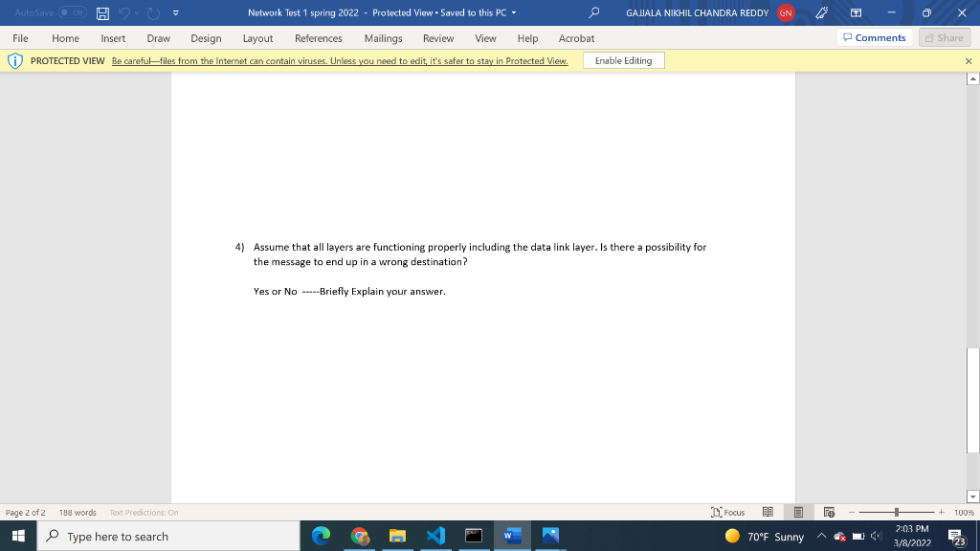This screenshot has width=980, height=551.
Task: Click the vertical scrollbar up arrow
Action: (x=972, y=78)
